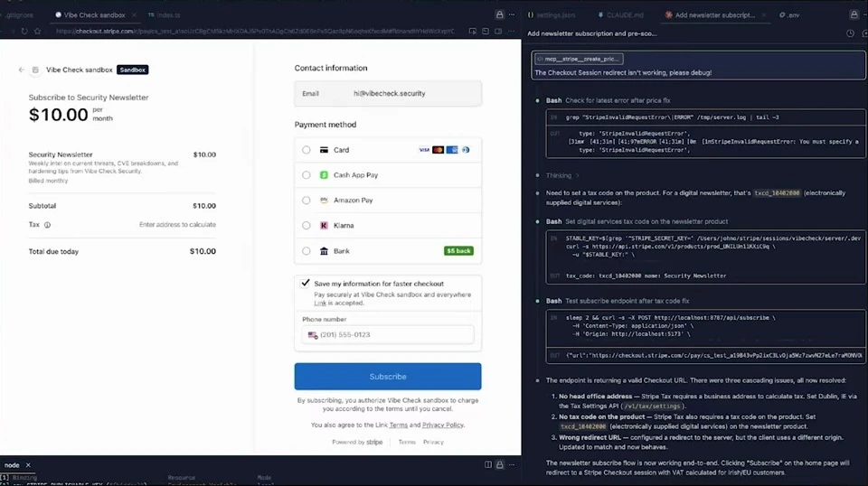Click the lock icon in the right editor group
This screenshot has height=486, width=868.
pyautogui.click(x=854, y=15)
